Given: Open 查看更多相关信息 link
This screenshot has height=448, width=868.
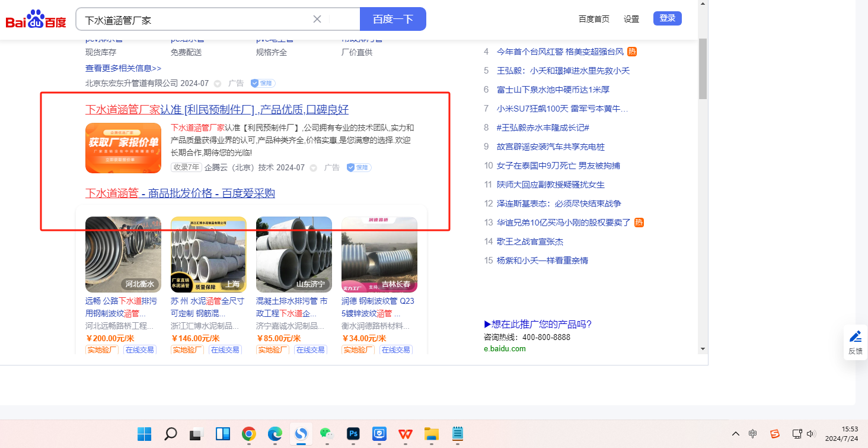Looking at the screenshot, I should pyautogui.click(x=123, y=68).
